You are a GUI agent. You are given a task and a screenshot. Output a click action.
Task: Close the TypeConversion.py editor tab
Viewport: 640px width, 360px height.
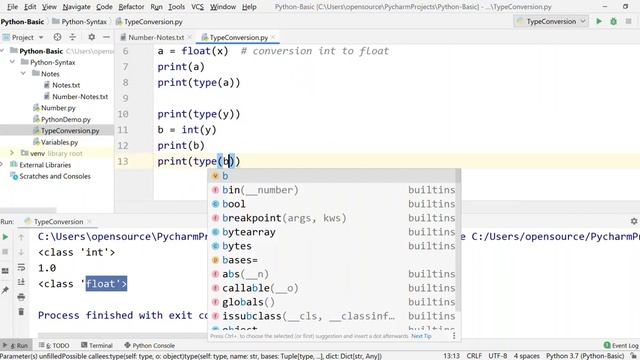[x=273, y=37]
